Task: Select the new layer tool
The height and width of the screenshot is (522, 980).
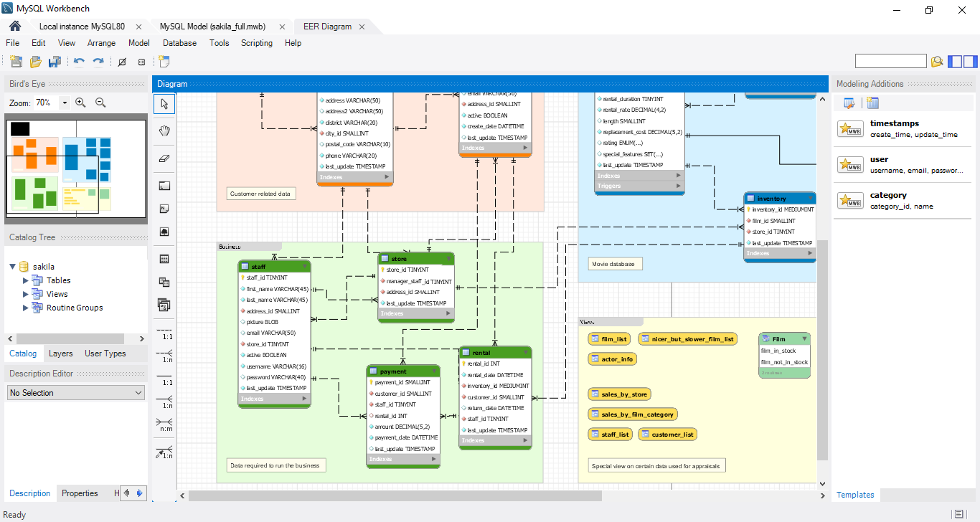Action: click(x=164, y=186)
